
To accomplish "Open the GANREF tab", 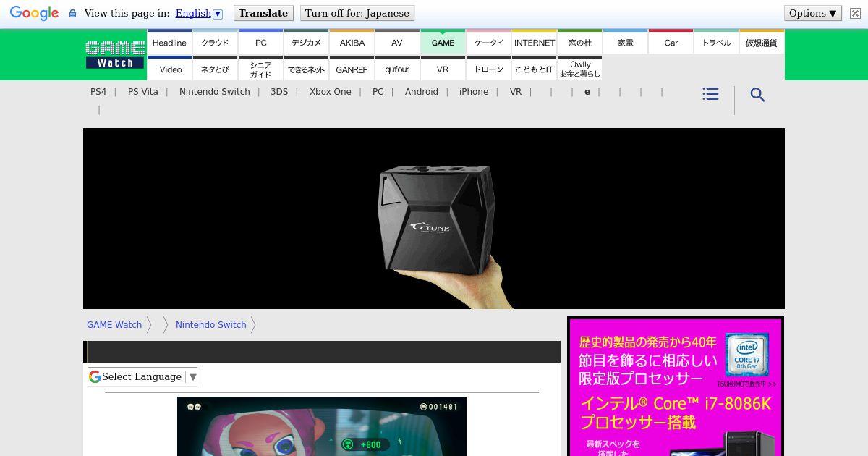I will tap(352, 69).
